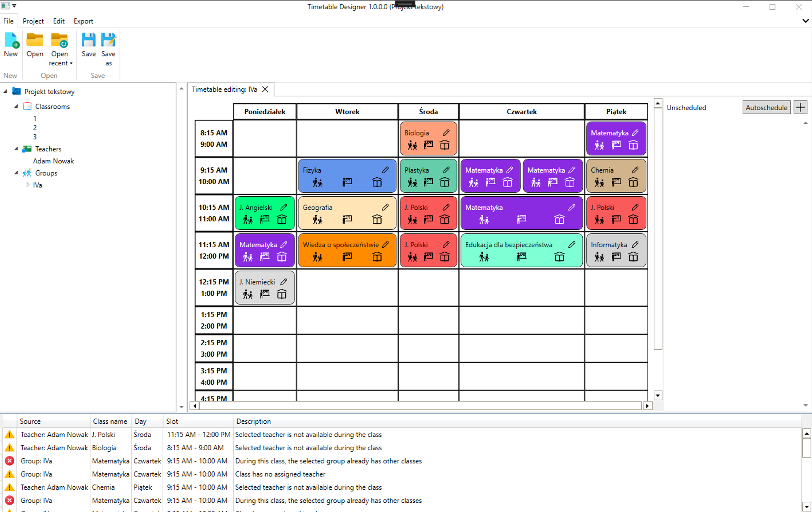
Task: Expand the IVa group tree node
Action: pos(28,185)
